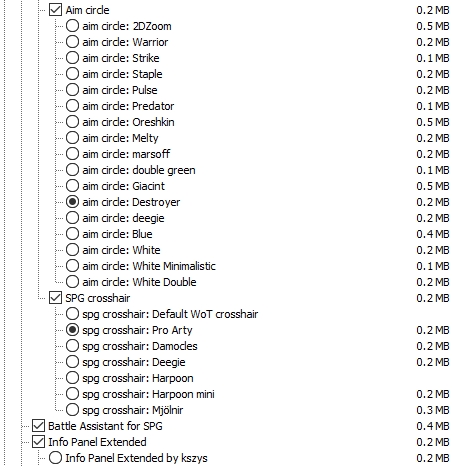
Task: Select aim circle: Strike radio button
Action: point(72,58)
